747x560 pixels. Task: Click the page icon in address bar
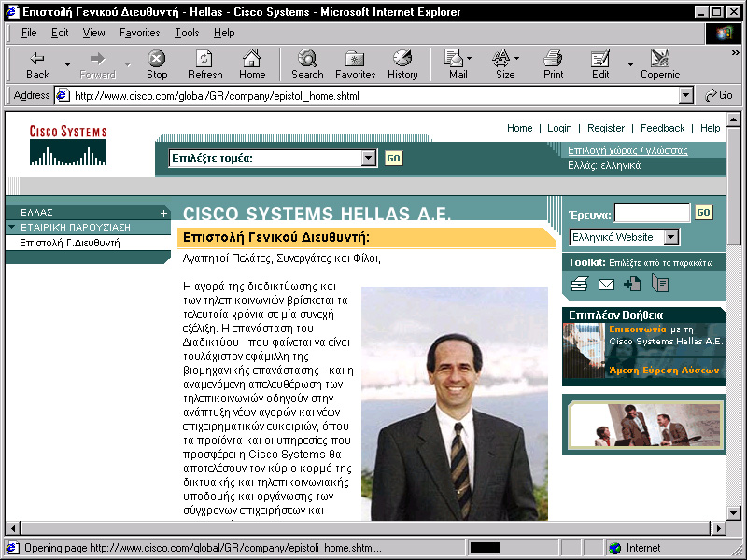(63, 96)
